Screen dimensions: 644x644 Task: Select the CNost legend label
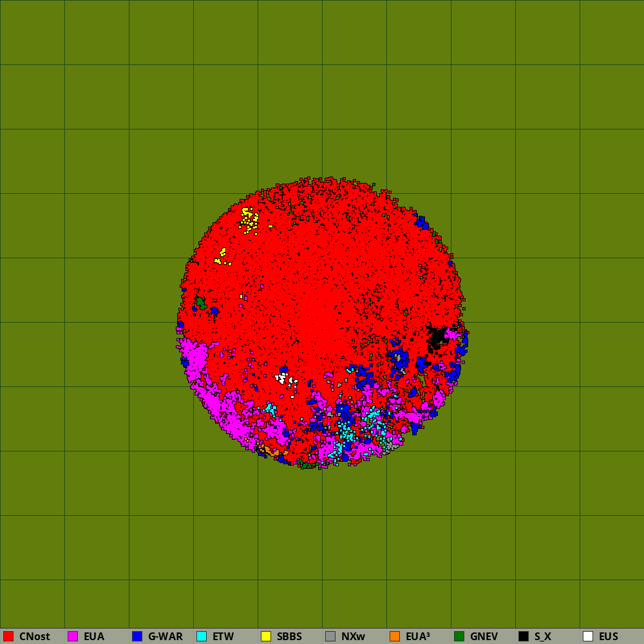pyautogui.click(x=35, y=636)
